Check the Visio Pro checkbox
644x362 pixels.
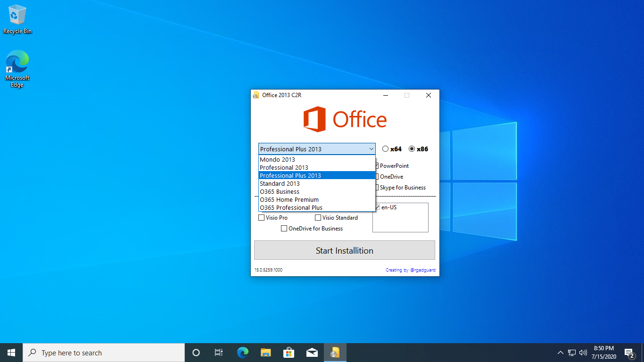coord(262,218)
